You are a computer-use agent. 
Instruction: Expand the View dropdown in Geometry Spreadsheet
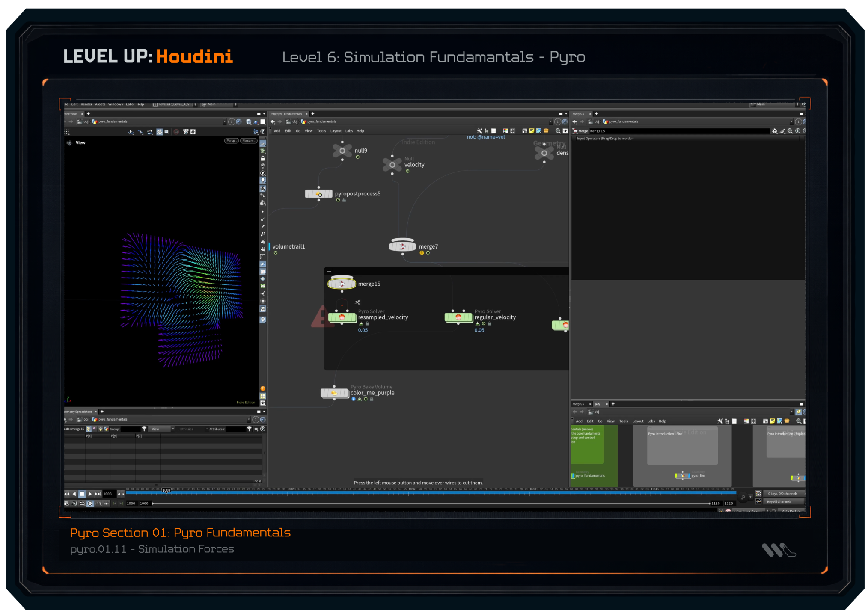(162, 429)
